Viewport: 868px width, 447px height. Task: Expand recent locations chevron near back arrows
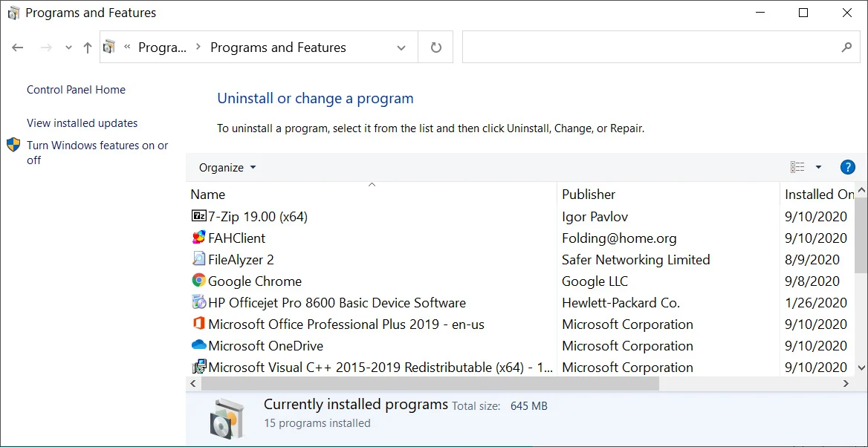coord(68,48)
